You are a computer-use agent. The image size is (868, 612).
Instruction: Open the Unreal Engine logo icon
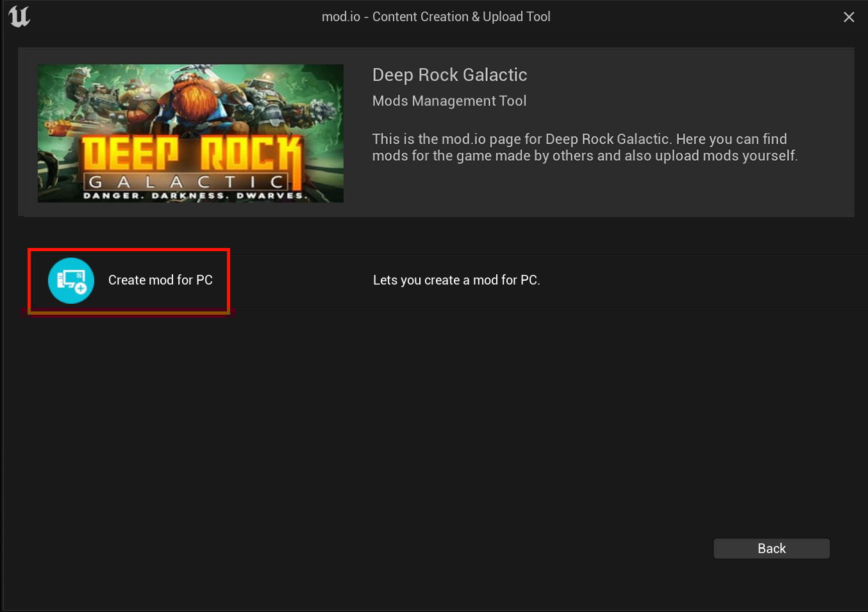(19, 17)
